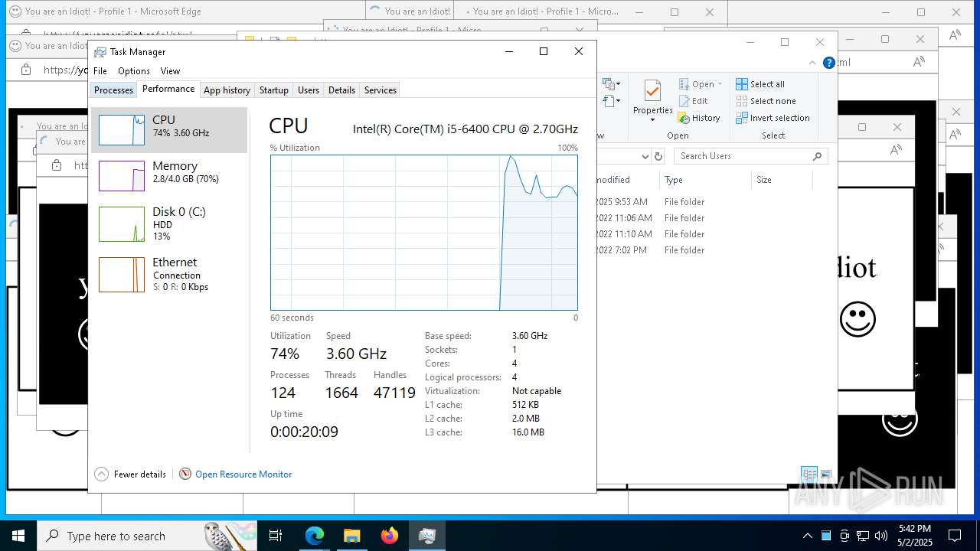Expand the Open dropdown arrow in ribbon

(720, 84)
